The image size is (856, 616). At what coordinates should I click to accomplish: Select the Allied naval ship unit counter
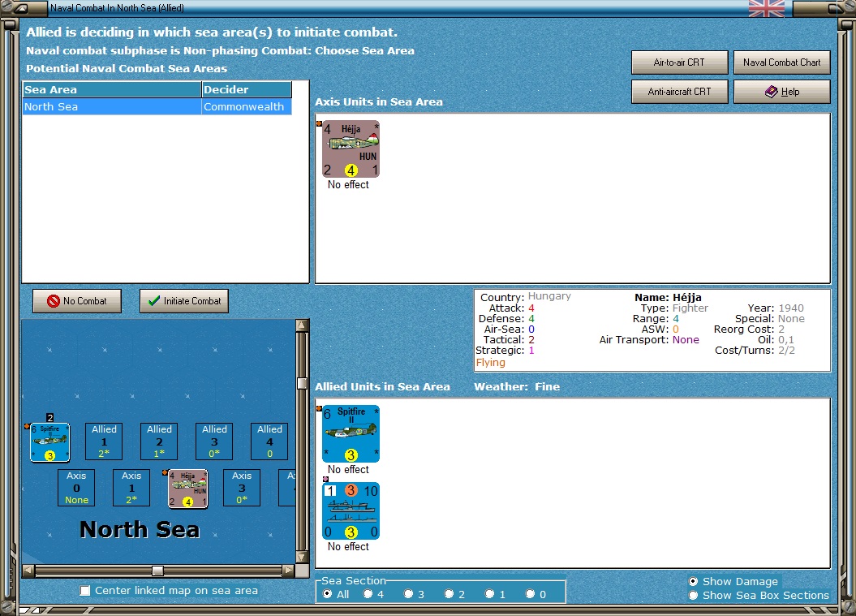pos(351,510)
